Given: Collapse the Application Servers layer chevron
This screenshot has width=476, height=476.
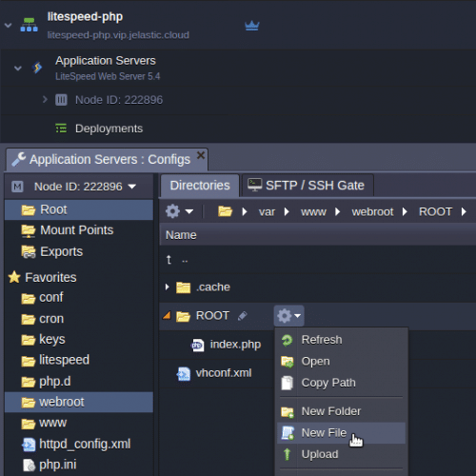Looking at the screenshot, I should click(x=18, y=68).
